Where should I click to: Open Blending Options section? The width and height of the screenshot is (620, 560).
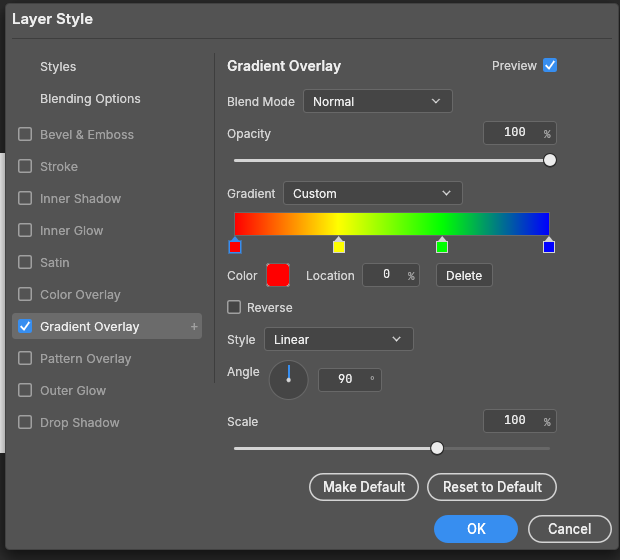pyautogui.click(x=90, y=99)
